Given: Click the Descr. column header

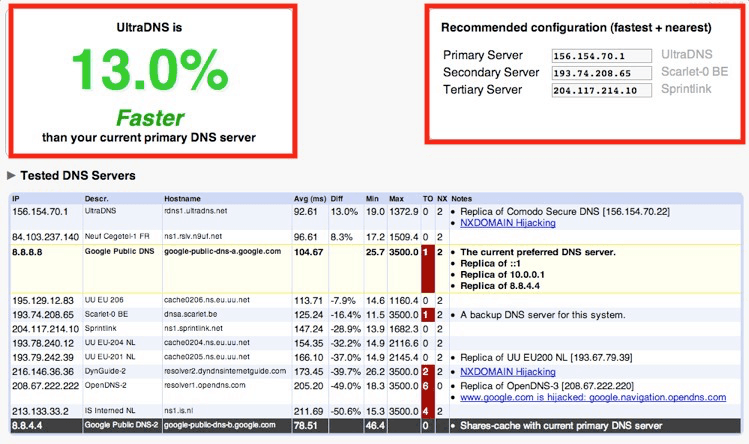Looking at the screenshot, I should coord(96,198).
